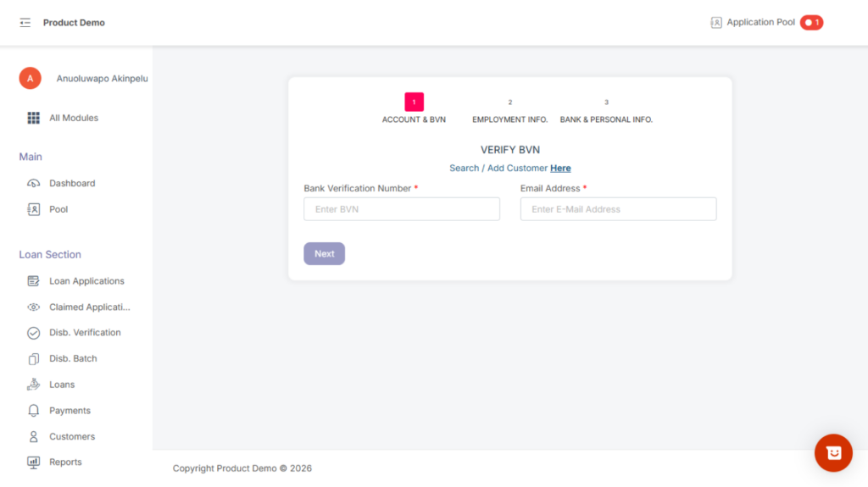Go to step 1 Account & BVN
Image resolution: width=868 pixels, height=487 pixels.
click(414, 103)
